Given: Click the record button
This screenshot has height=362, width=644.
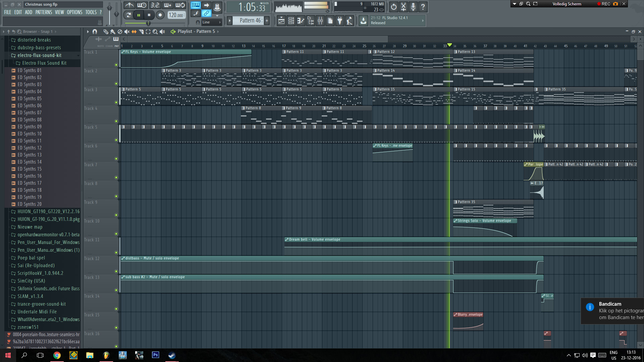Looking at the screenshot, I should (160, 15).
